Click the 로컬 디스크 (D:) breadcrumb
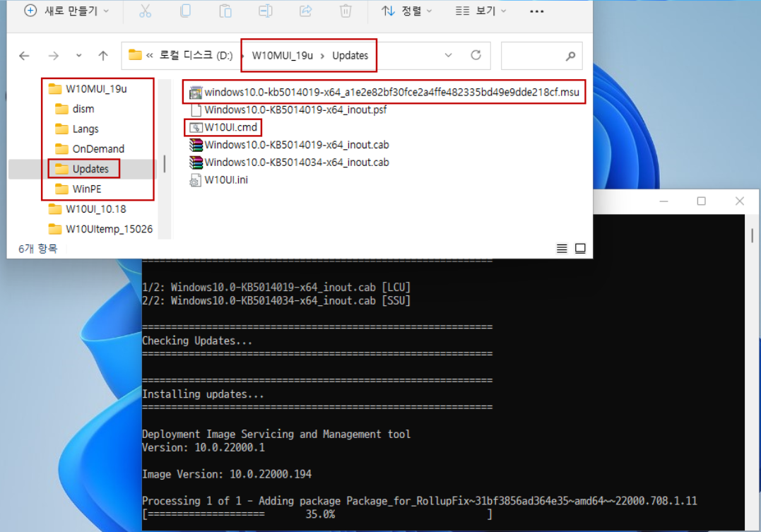This screenshot has width=761, height=532. tap(196, 55)
